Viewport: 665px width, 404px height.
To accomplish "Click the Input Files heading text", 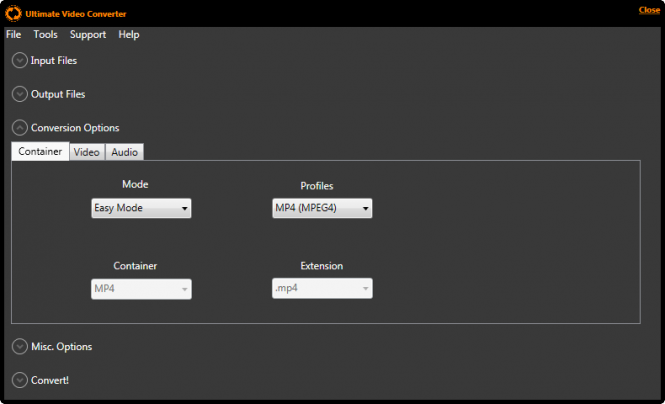I will tap(53, 61).
